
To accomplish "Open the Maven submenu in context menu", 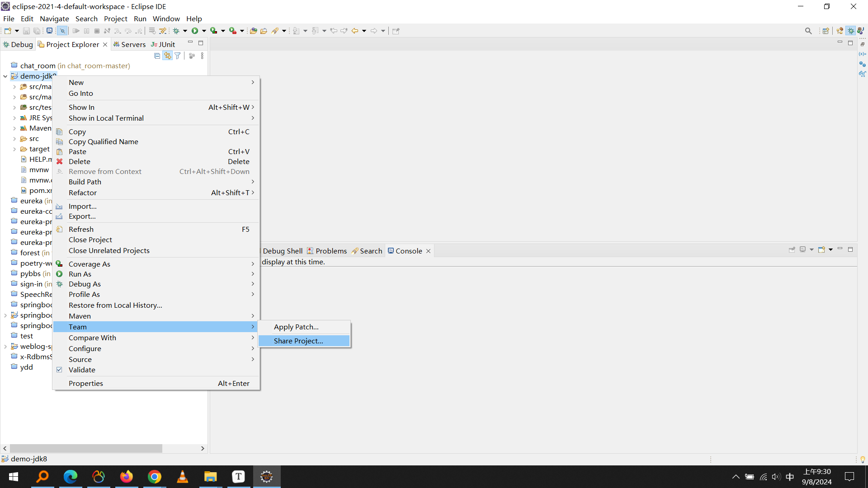I will click(156, 316).
